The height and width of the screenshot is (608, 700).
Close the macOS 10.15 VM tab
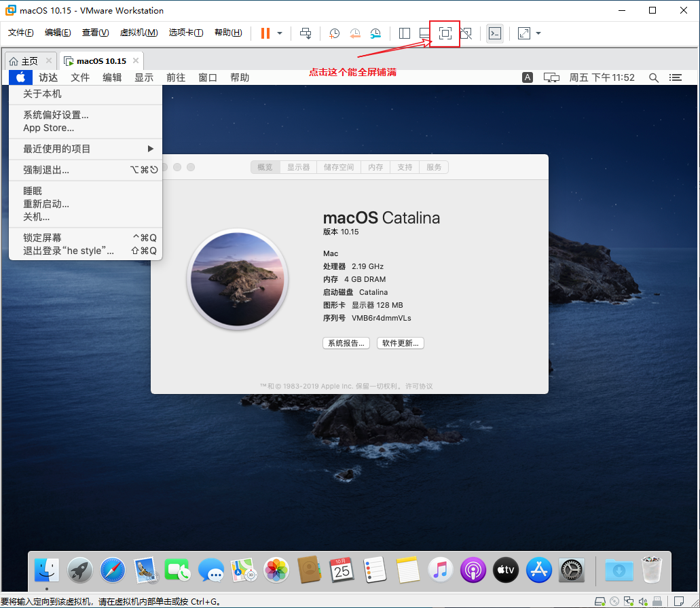coord(136,60)
